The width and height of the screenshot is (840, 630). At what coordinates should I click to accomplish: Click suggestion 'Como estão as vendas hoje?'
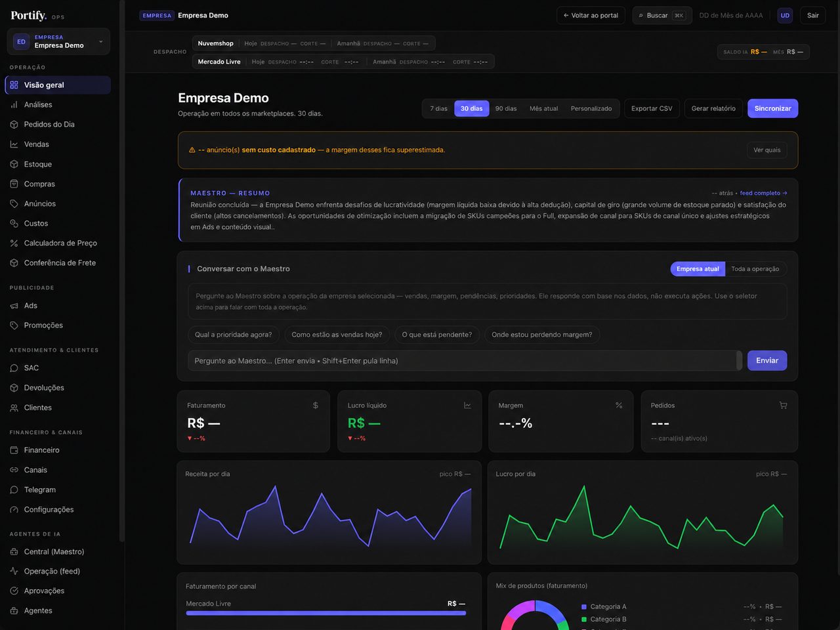click(337, 335)
